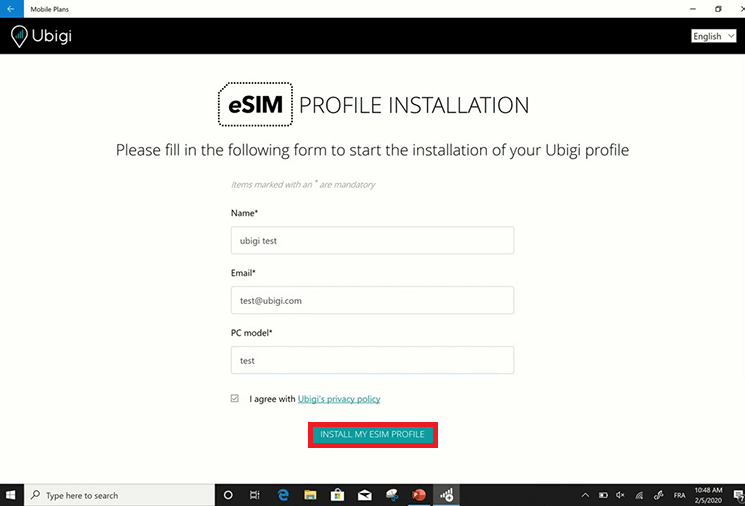Click the Mobile Plans taskbar icon

point(446,495)
